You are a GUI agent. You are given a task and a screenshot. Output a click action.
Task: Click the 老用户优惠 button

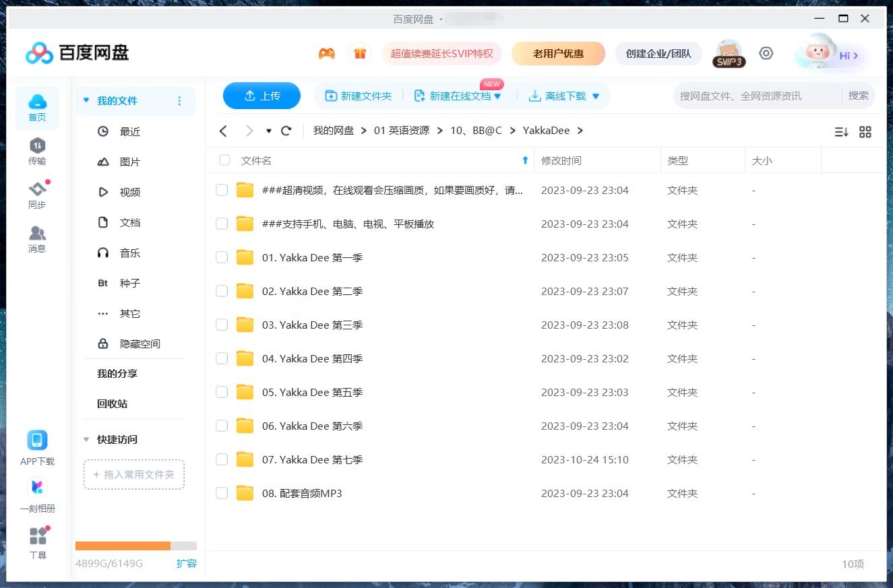point(558,54)
